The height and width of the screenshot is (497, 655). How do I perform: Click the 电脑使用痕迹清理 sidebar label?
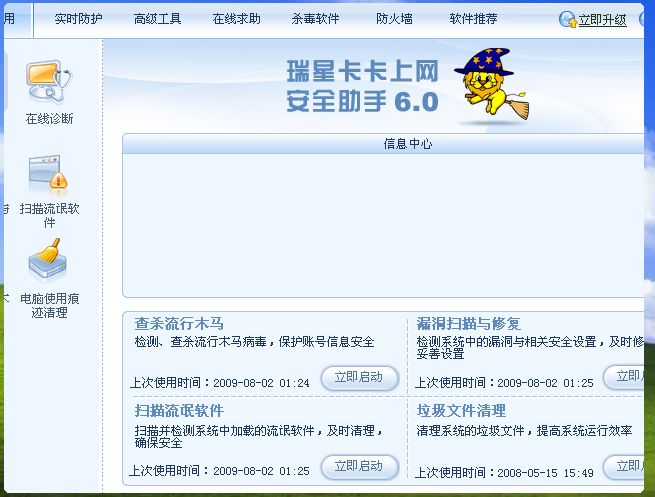coord(49,306)
